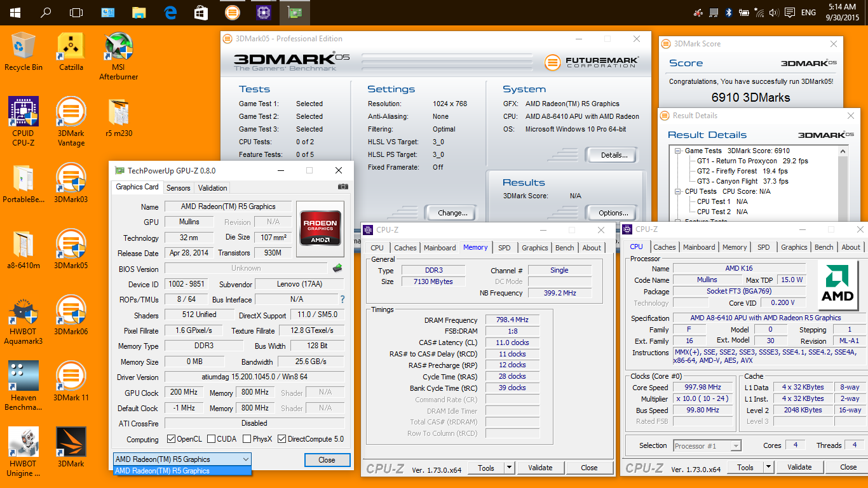Screen dimensions: 868x488
Task: Switch to the Validation tab in GPU-Z
Action: [212, 188]
